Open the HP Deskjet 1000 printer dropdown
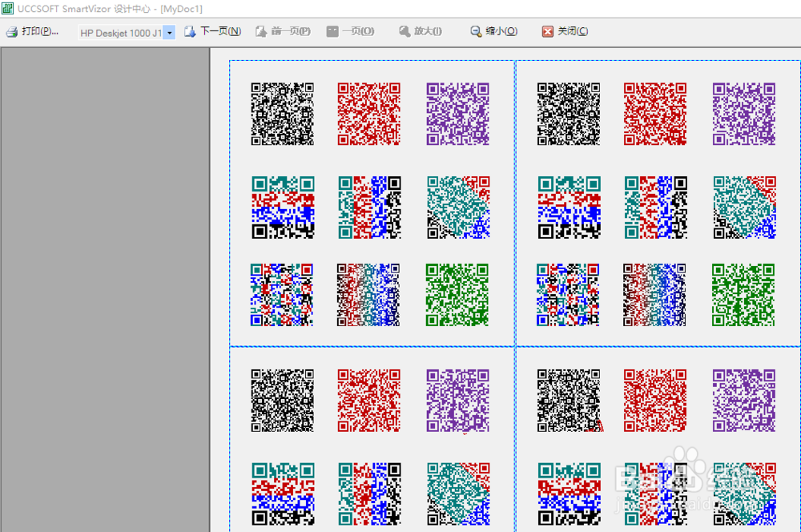This screenshot has height=532, width=801. coord(170,33)
